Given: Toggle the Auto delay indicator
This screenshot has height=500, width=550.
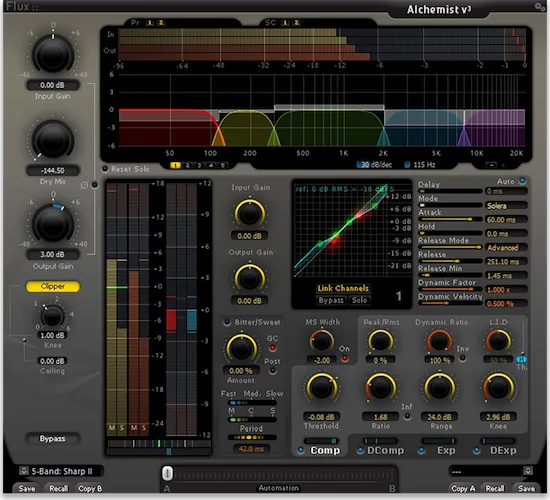Looking at the screenshot, I should [522, 181].
